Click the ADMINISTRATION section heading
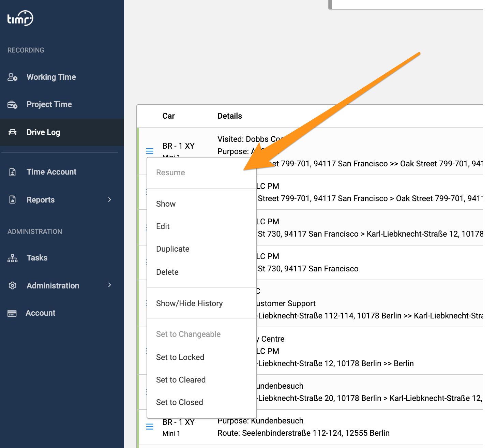This screenshot has width=497, height=448. 35,232
